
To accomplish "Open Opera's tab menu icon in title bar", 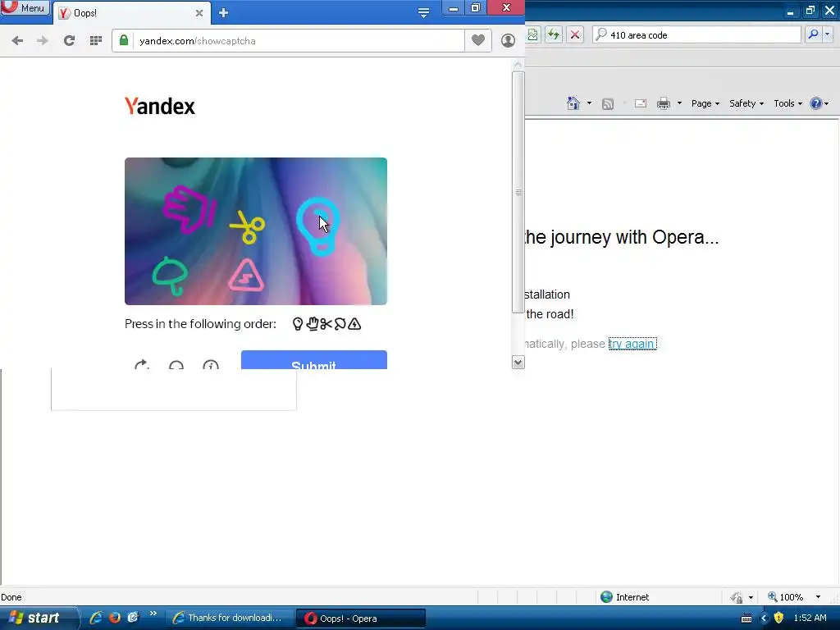I will [x=423, y=12].
